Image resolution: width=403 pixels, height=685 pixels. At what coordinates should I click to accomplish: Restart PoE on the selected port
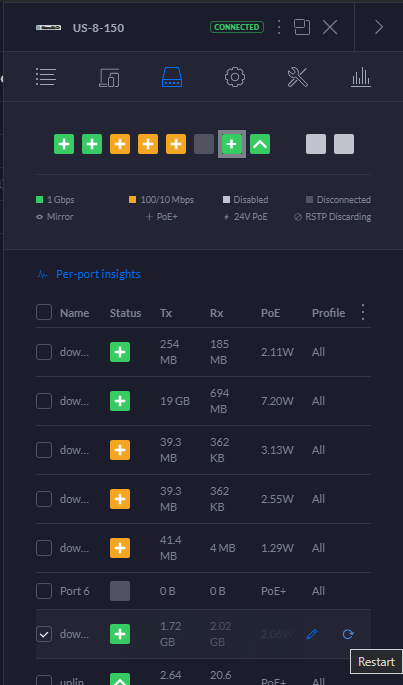pyautogui.click(x=348, y=634)
